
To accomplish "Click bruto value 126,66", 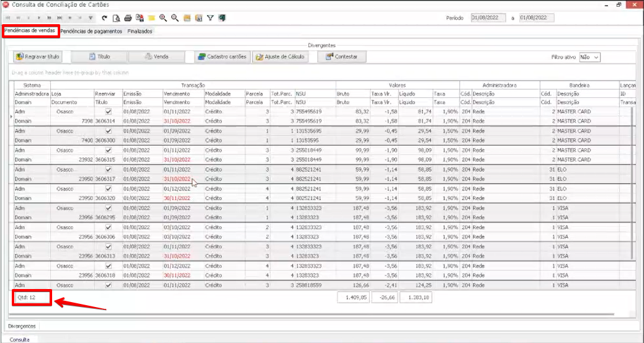I will [353, 285].
